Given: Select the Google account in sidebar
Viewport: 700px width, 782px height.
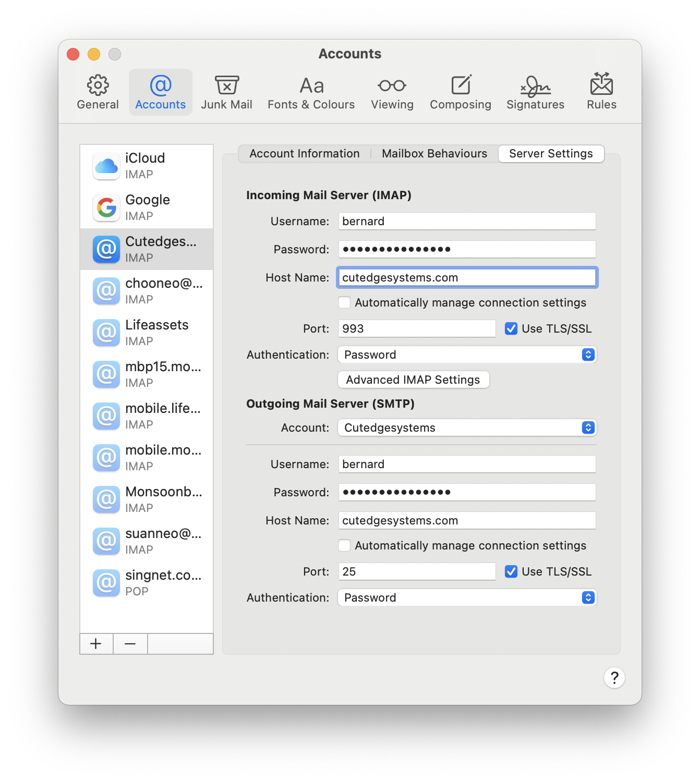Looking at the screenshot, I should point(147,207).
